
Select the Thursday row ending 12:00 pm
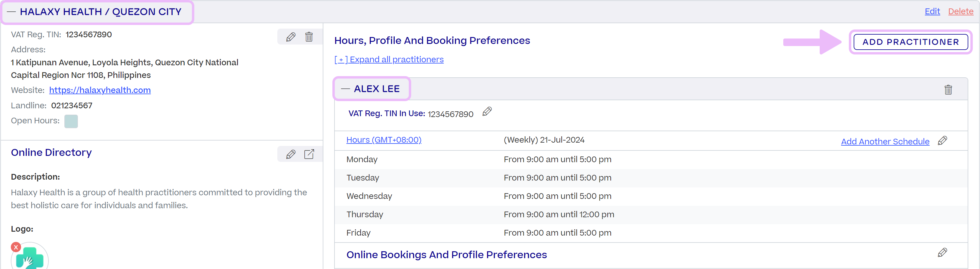coord(651,215)
